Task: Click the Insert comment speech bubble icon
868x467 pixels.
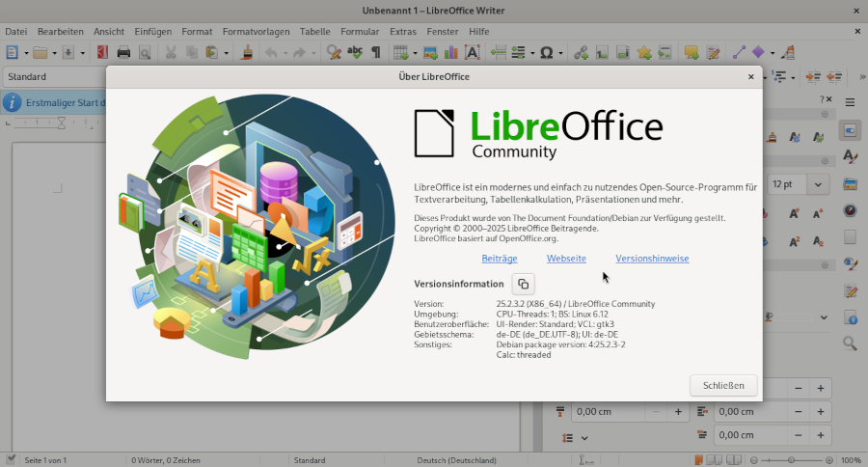Action: [x=691, y=53]
